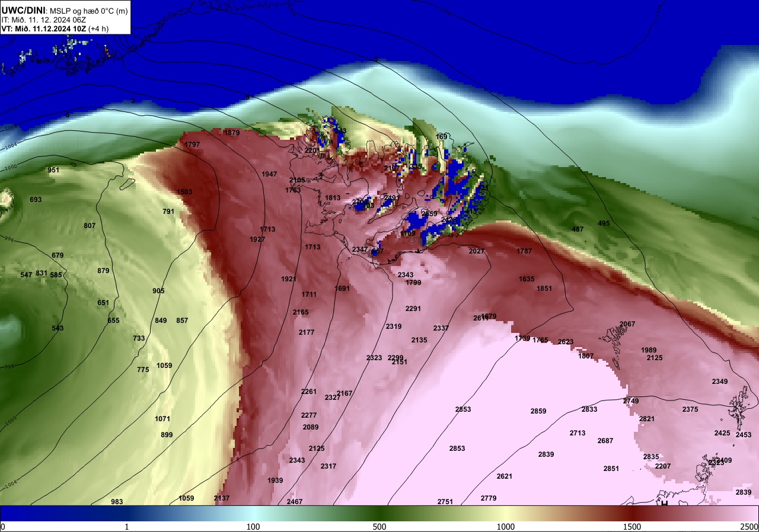
Task: Click the map value 2713
Action: (578, 433)
